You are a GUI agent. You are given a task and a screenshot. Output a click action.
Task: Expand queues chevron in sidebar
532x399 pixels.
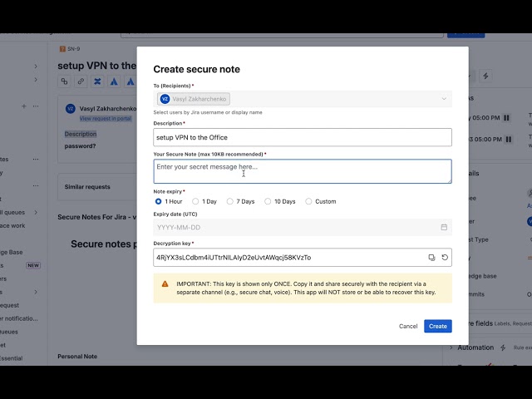36,213
